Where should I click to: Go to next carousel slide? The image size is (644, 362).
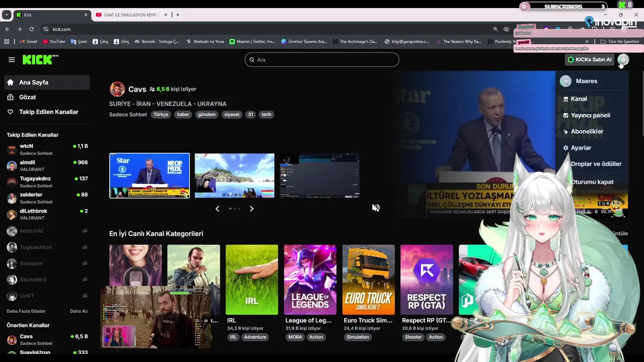tap(252, 209)
